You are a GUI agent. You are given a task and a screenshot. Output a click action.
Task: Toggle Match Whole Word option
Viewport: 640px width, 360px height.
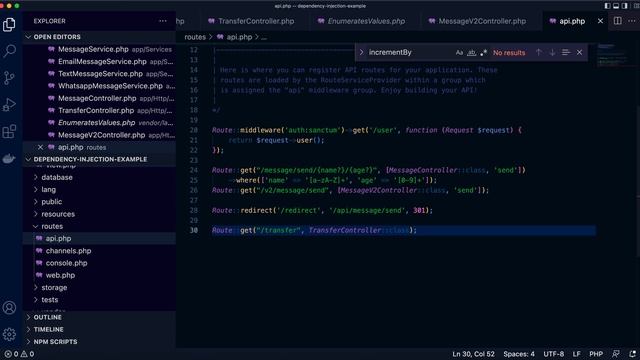pyautogui.click(x=471, y=53)
